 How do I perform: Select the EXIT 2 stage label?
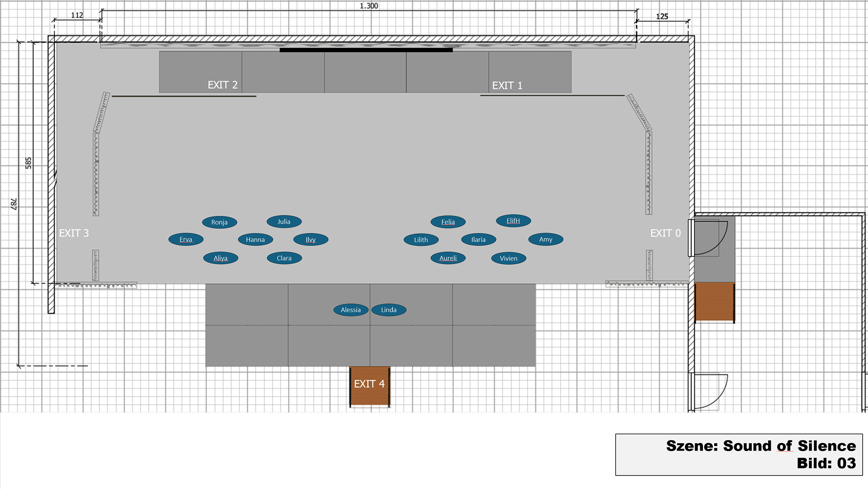point(222,85)
